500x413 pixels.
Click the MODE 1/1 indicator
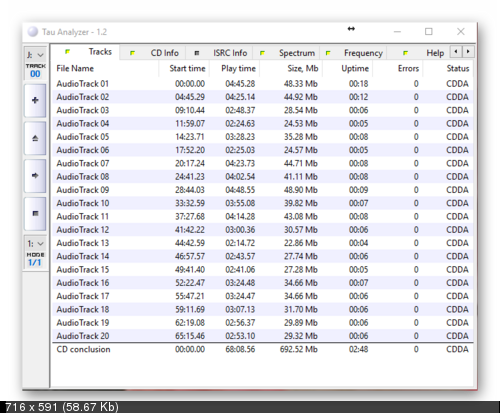click(35, 260)
